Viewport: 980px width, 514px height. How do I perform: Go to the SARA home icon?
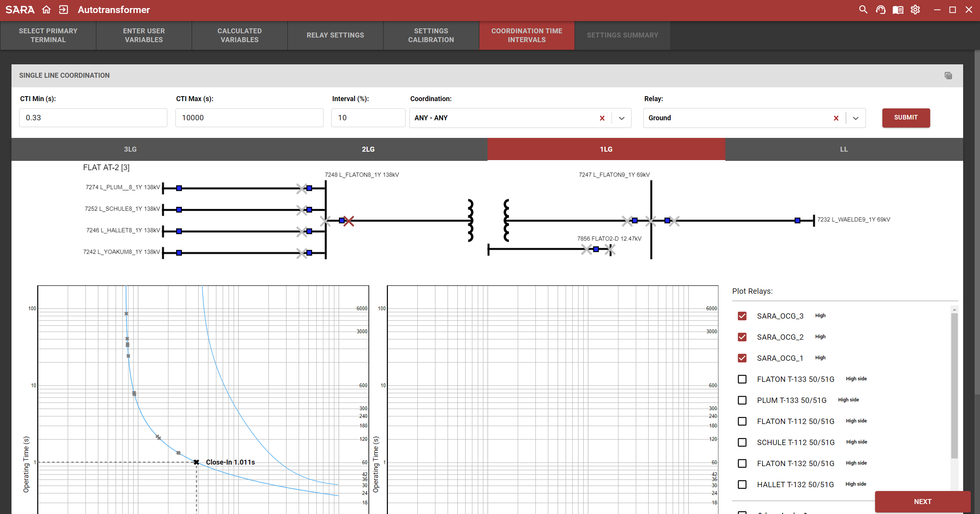pyautogui.click(x=46, y=10)
